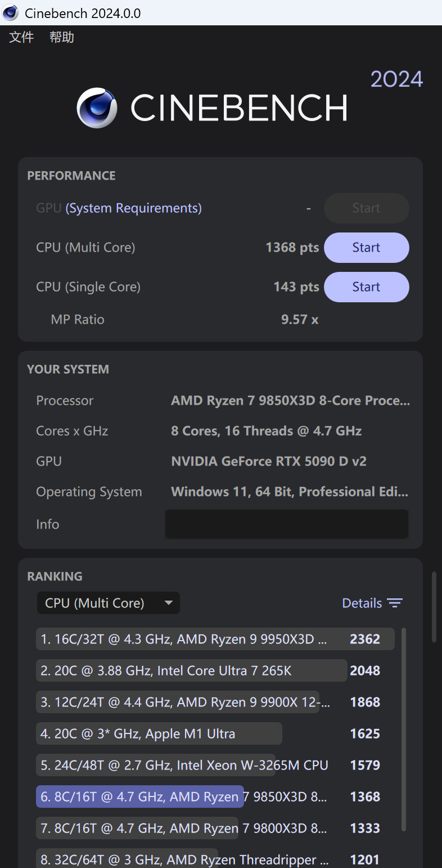The width and height of the screenshot is (442, 868).
Task: Click the disabled GPU Start button
Action: [x=366, y=208]
